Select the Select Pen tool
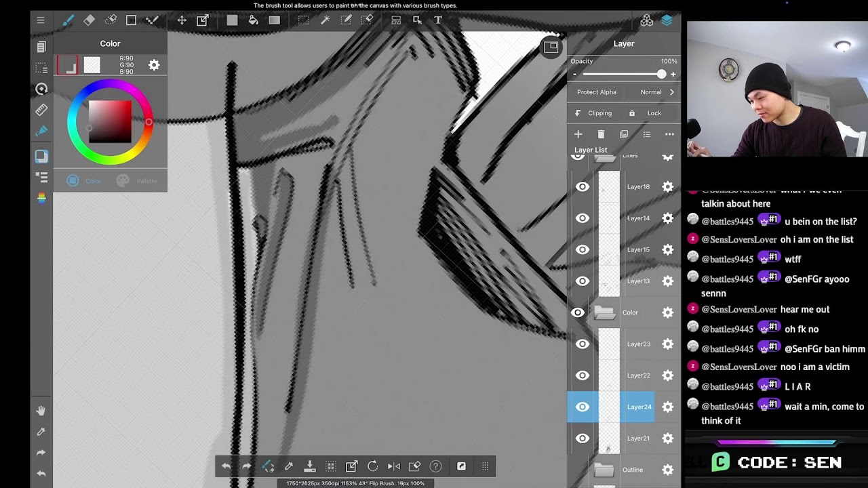This screenshot has height=488, width=868. point(346,20)
